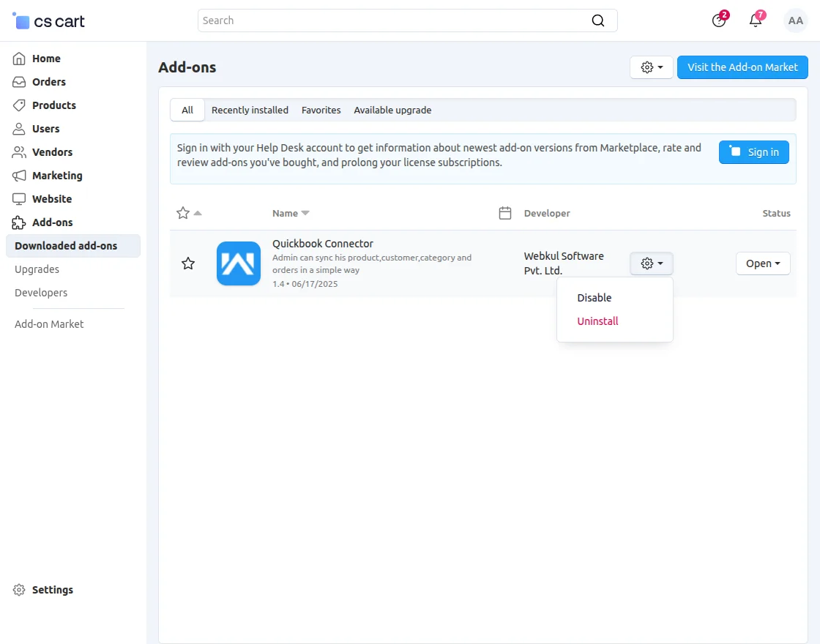Click the search magnifier icon
The image size is (820, 644).
point(598,20)
